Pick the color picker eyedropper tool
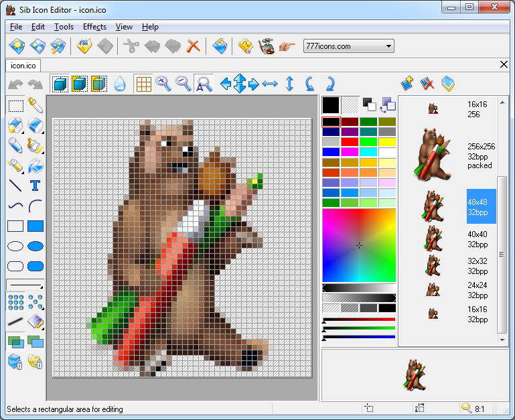Screen dimensions: 515x420 (x=35, y=105)
